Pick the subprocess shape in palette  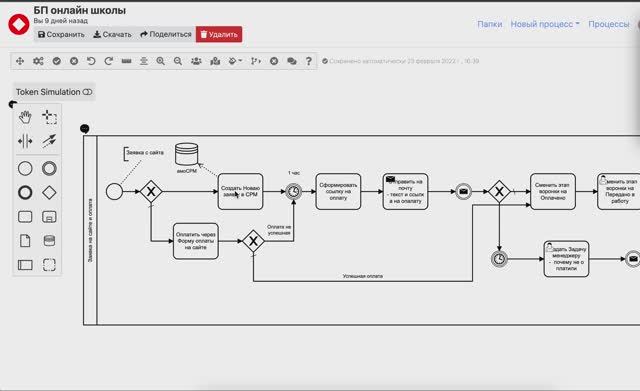[49, 216]
